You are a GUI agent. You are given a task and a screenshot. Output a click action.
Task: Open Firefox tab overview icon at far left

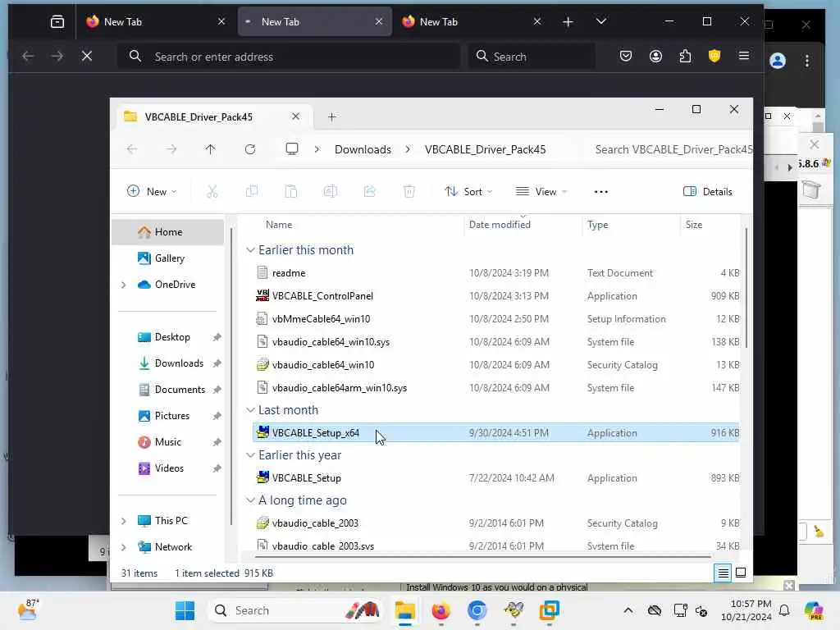point(57,21)
